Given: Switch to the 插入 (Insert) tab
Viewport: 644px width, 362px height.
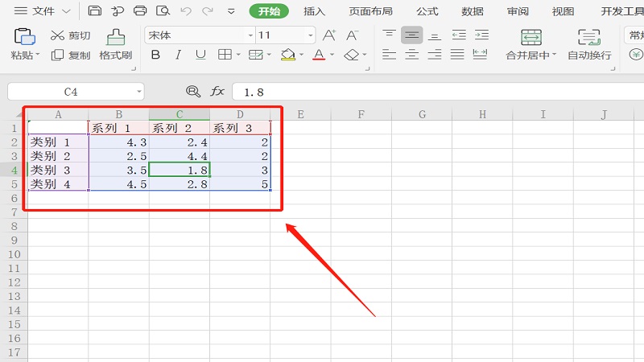Looking at the screenshot, I should [x=315, y=11].
